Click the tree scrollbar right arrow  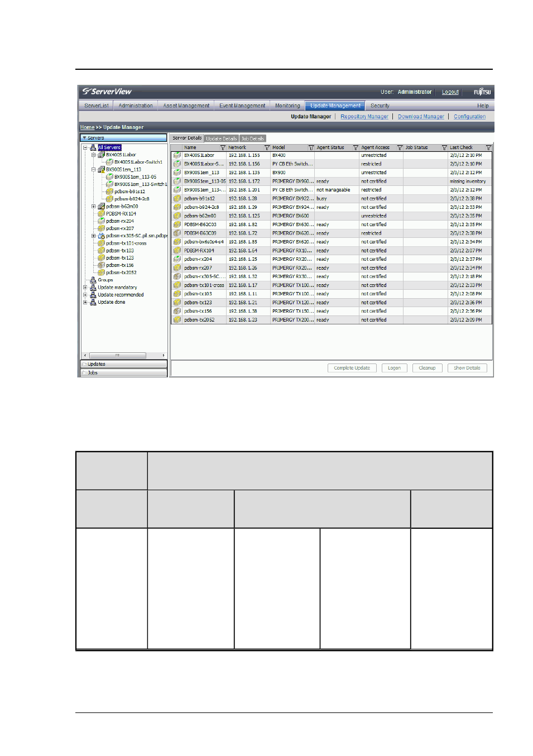[x=164, y=355]
